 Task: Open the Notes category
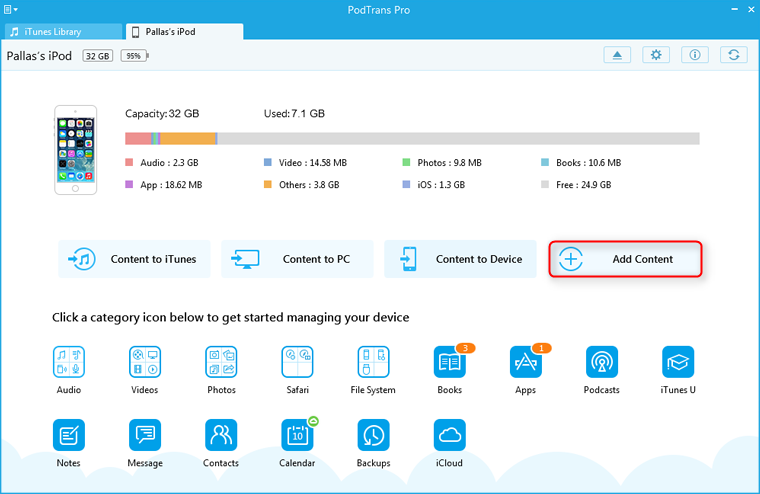point(69,435)
